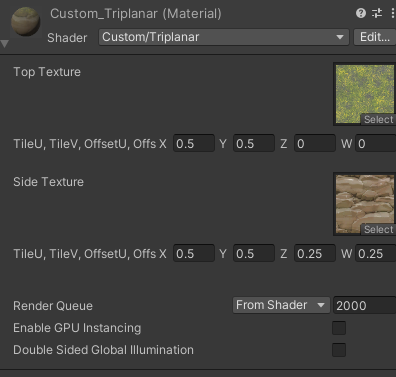Click the Enable GPU Instancing label

[x=77, y=328]
